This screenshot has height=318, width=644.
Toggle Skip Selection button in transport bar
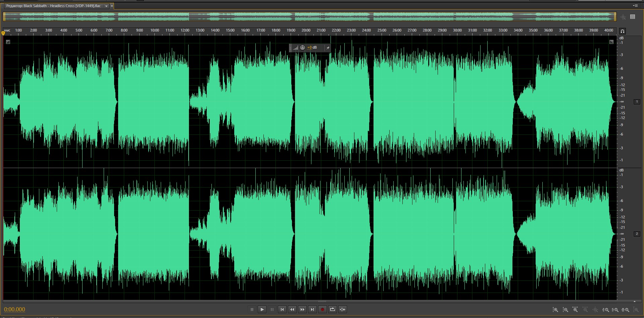pos(342,309)
